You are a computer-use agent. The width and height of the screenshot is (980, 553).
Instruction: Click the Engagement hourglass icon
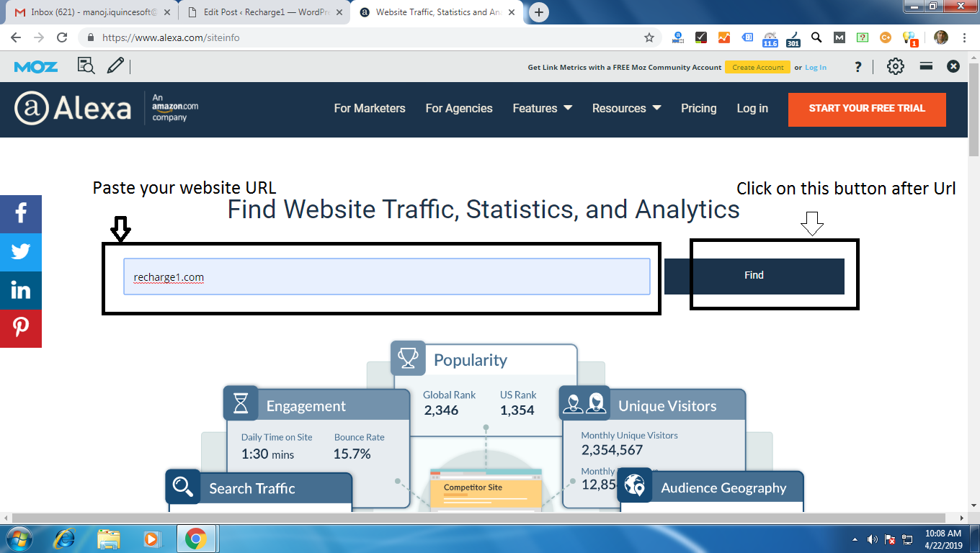click(241, 403)
